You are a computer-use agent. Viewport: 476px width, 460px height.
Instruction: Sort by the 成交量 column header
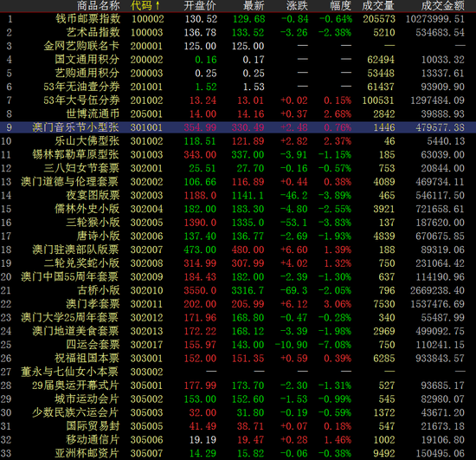point(378,5)
